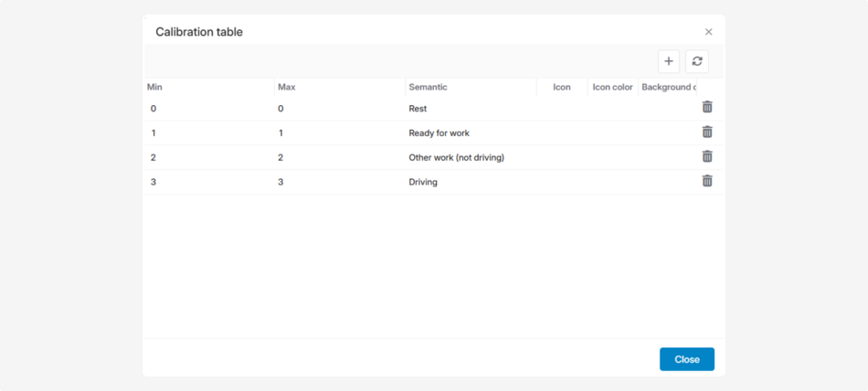Delete the Rest row with trash icon
This screenshot has height=391, width=868.
(707, 107)
